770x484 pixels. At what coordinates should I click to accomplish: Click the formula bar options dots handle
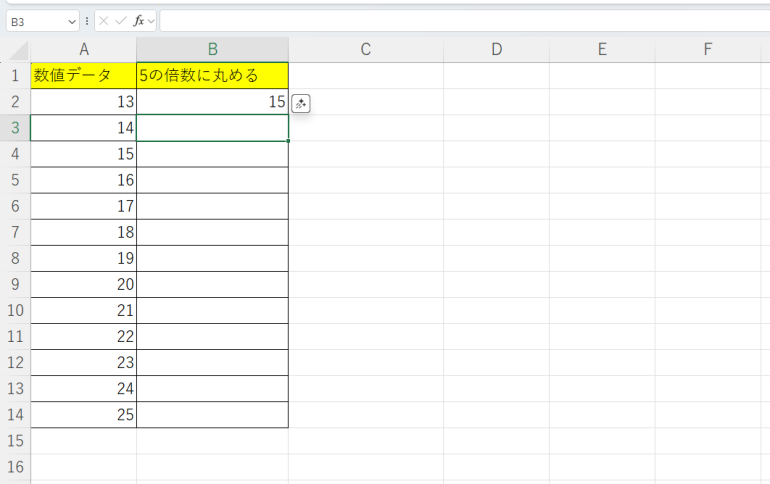87,21
